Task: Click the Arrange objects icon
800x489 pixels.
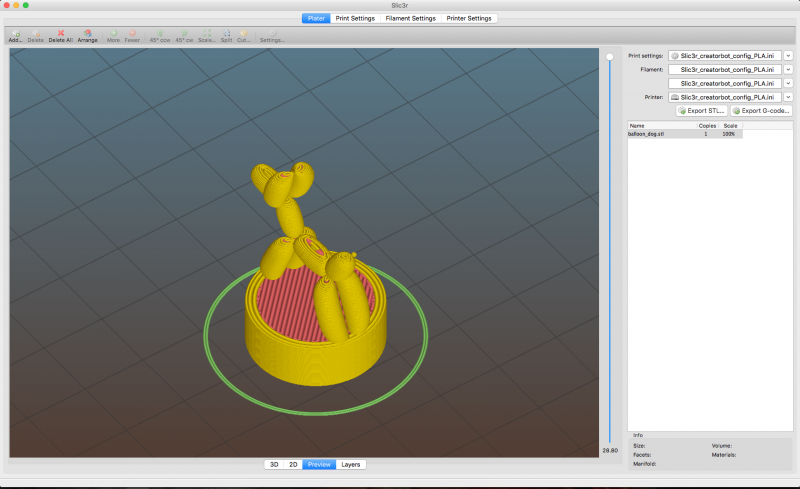Action: pyautogui.click(x=88, y=35)
